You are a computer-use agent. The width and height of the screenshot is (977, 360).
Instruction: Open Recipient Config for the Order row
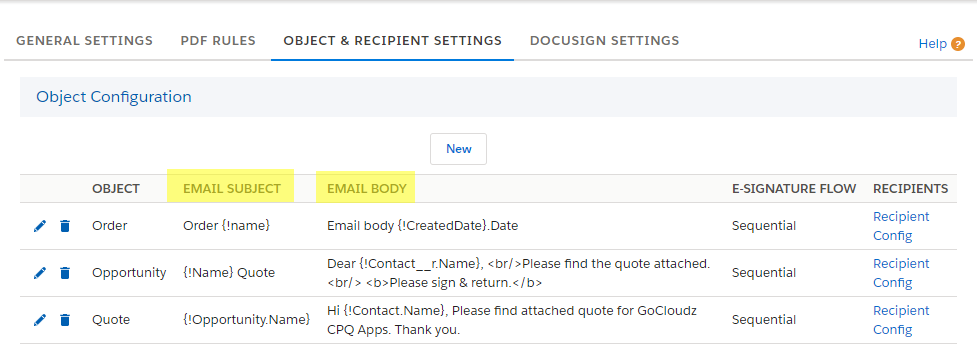(901, 226)
